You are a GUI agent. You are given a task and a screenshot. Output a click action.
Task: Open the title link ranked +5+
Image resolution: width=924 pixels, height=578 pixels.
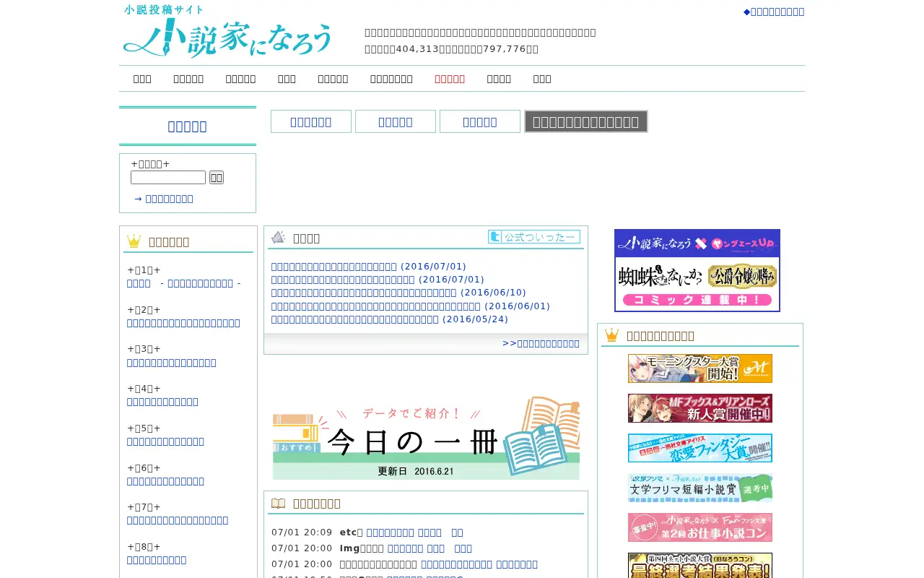[165, 441]
